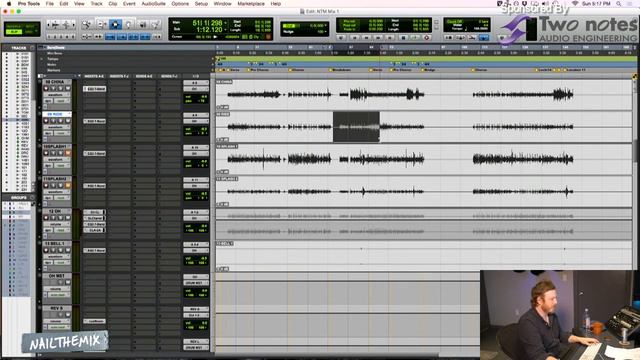Screen dimensions: 640x360
Task: Click the macOS Spotlight search icon
Action: pos(619,4)
